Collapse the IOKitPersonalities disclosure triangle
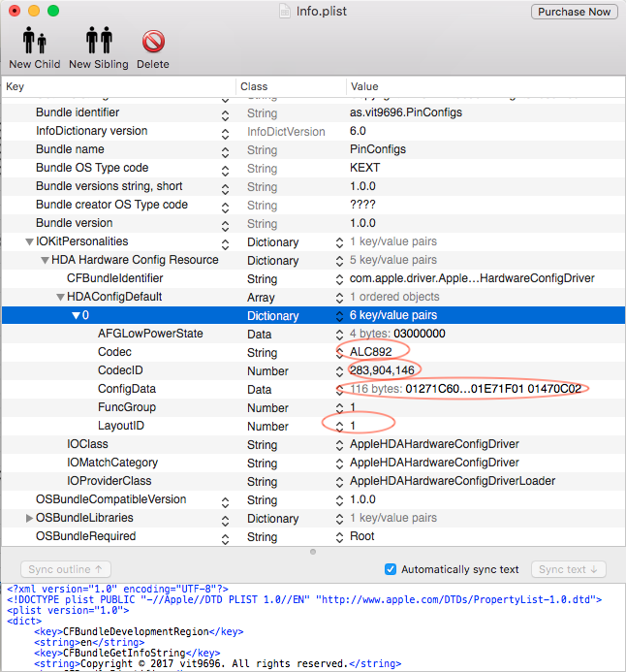This screenshot has width=626, height=672. click(29, 241)
